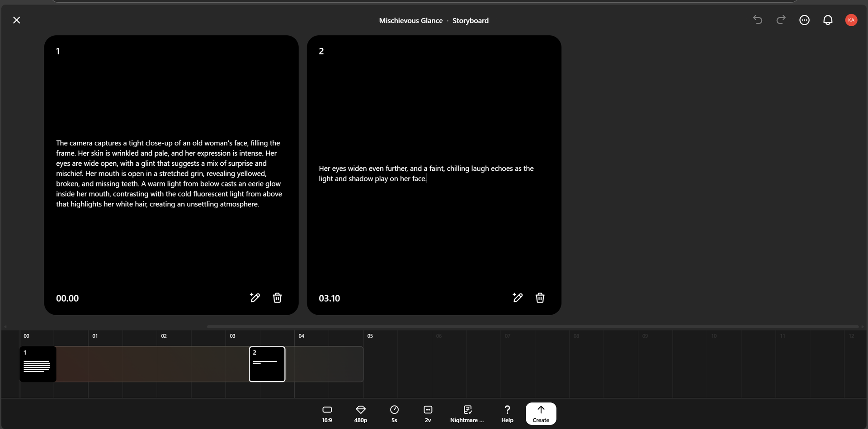Open the notifications bell
Image resolution: width=868 pixels, height=429 pixels.
pyautogui.click(x=828, y=20)
